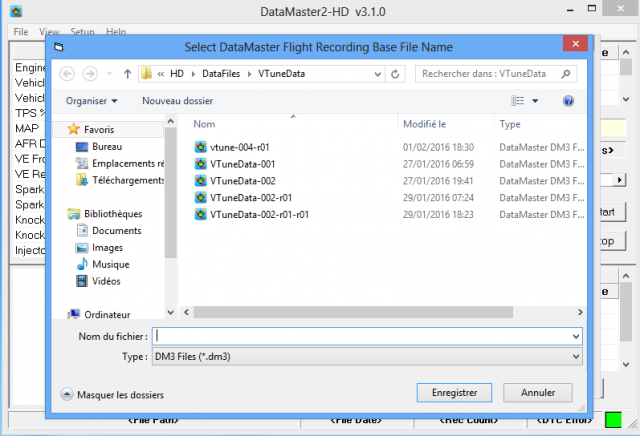Viewport: 640px width, 436px height.
Task: Select VTuneData-001 file icon
Action: coord(200,164)
